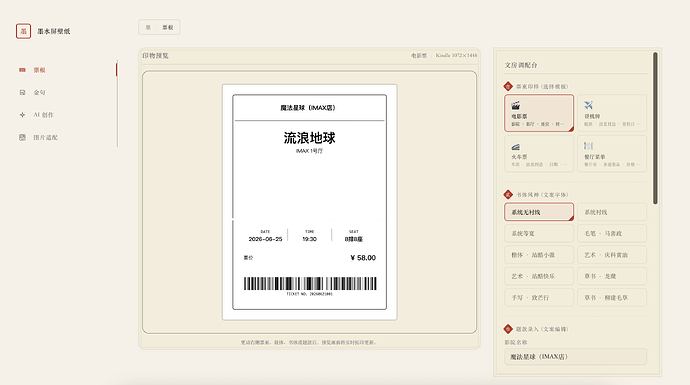Viewport: 690px width, 385px height.
Task: Click the 19:30 time on ticket
Action: (x=309, y=239)
